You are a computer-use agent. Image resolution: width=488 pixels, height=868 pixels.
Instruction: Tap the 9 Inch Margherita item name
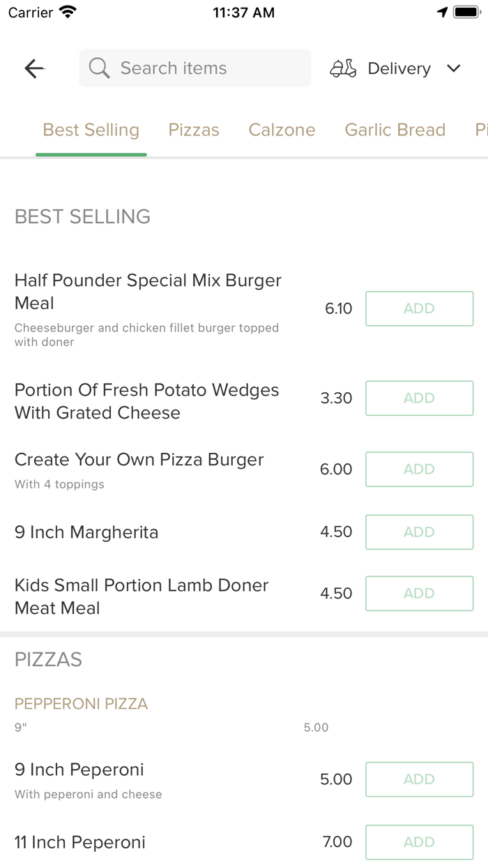tap(86, 532)
